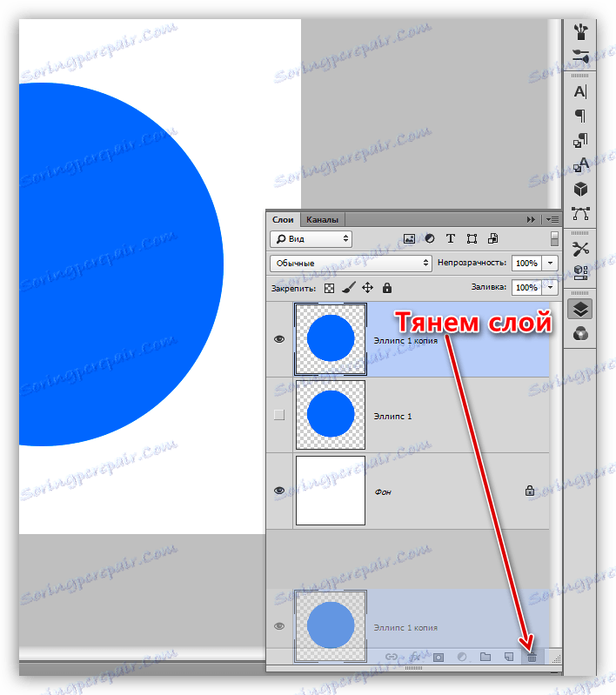Click the link layers icon
The width and height of the screenshot is (616, 695).
tap(392, 657)
